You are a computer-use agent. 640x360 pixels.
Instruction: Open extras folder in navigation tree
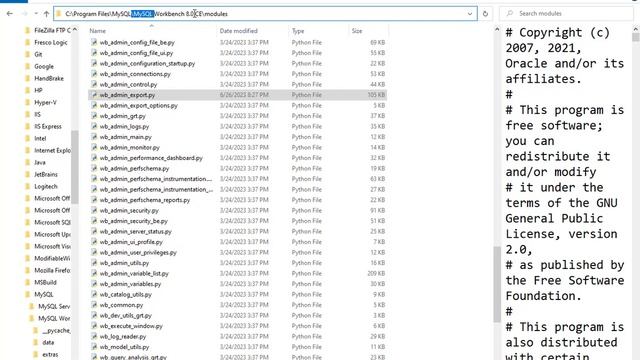click(50, 354)
